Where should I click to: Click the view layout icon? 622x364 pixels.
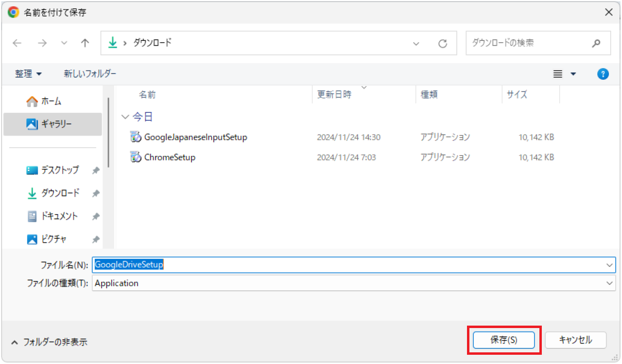[x=558, y=74]
